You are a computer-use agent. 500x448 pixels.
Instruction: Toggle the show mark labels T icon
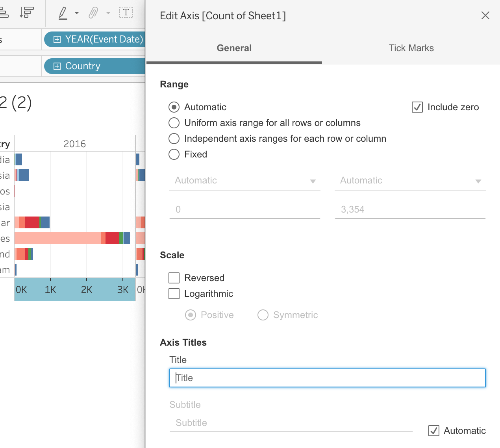pyautogui.click(x=126, y=13)
